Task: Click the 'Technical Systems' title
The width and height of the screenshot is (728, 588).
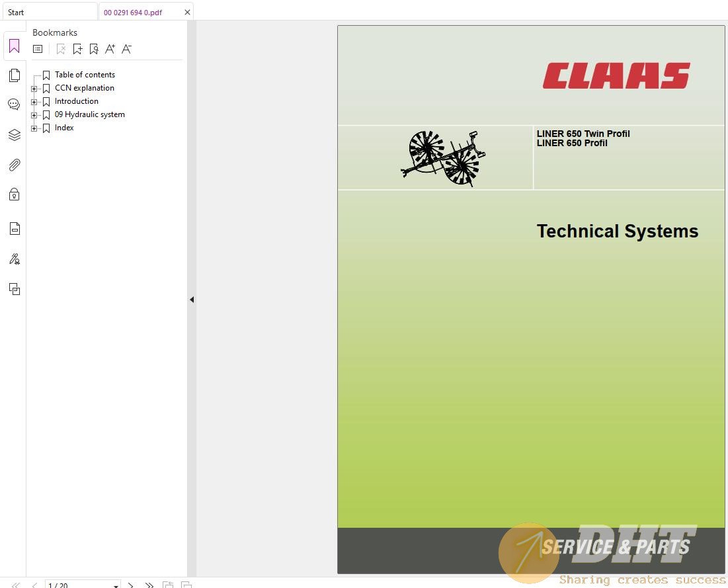Action: (618, 231)
